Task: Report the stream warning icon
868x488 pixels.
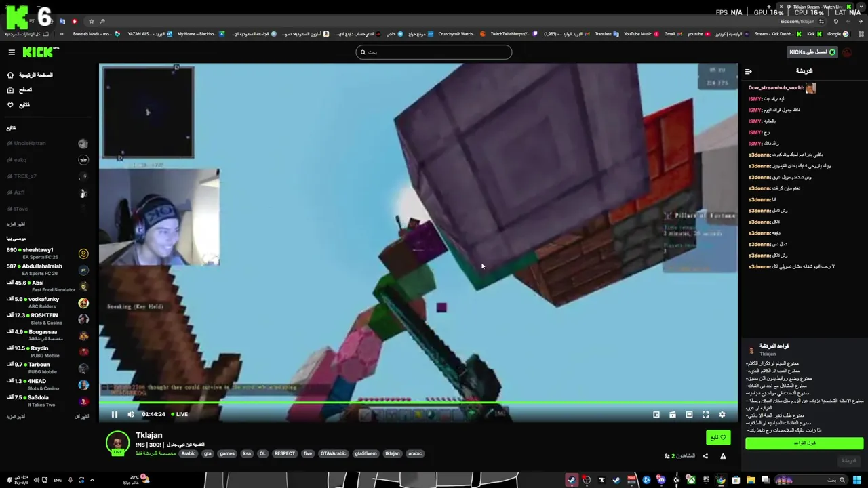Action: pos(723,456)
